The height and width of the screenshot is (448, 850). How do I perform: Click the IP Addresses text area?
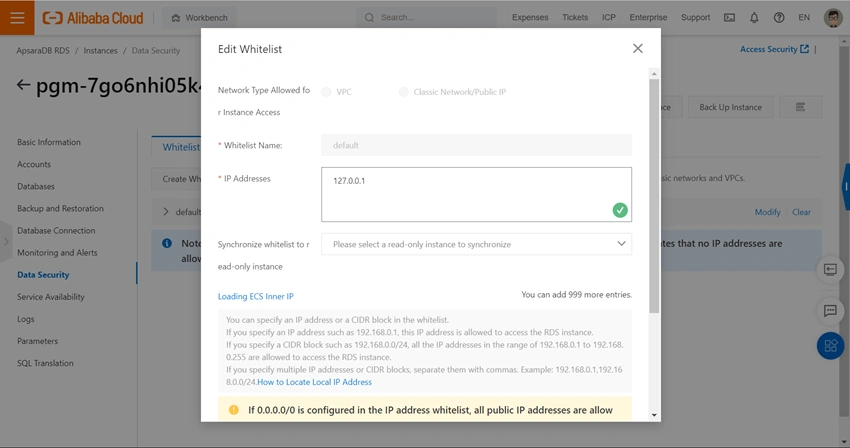click(476, 194)
